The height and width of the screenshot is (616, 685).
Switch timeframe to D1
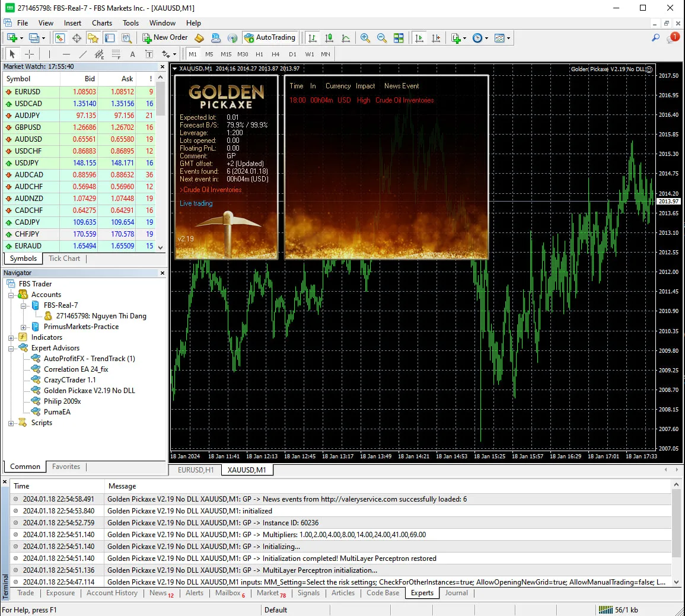(x=293, y=54)
